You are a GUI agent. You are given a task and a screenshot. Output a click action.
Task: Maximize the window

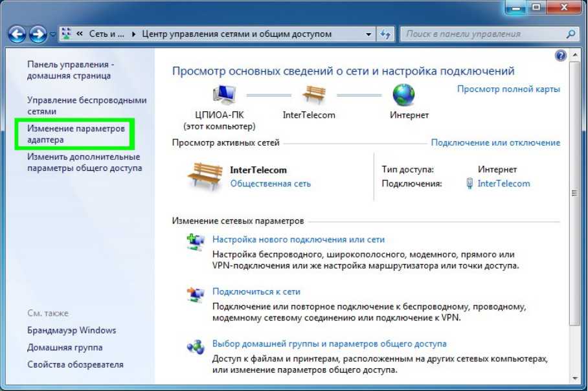(536, 7)
